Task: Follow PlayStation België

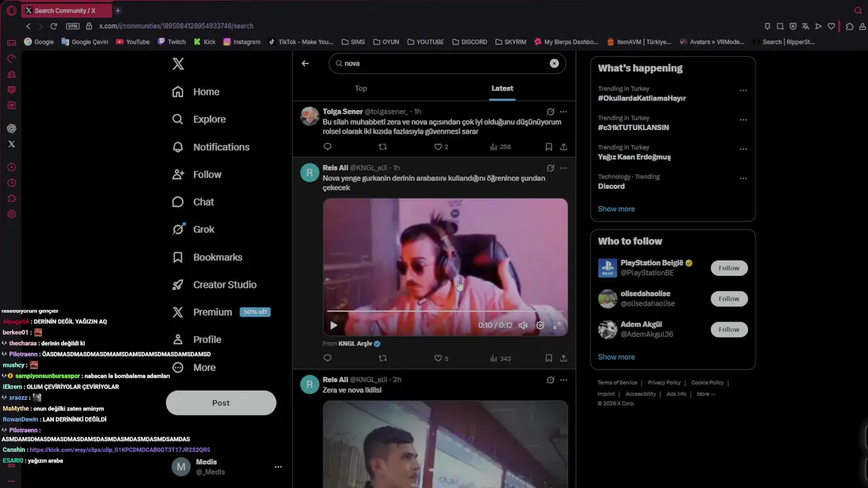Action: click(x=729, y=268)
